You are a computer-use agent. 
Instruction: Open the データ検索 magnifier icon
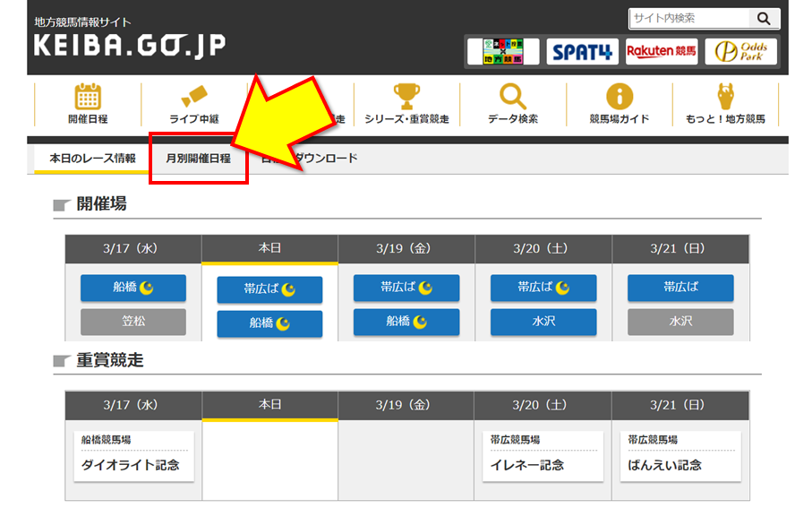point(513,97)
